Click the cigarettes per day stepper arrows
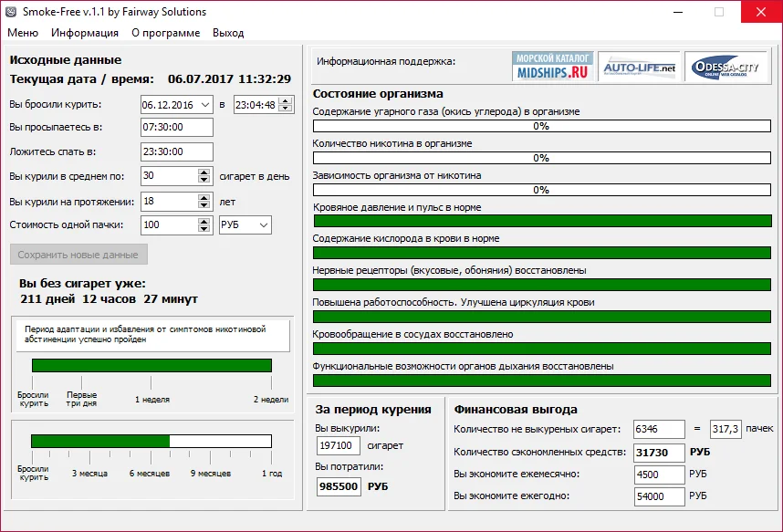 [x=204, y=176]
